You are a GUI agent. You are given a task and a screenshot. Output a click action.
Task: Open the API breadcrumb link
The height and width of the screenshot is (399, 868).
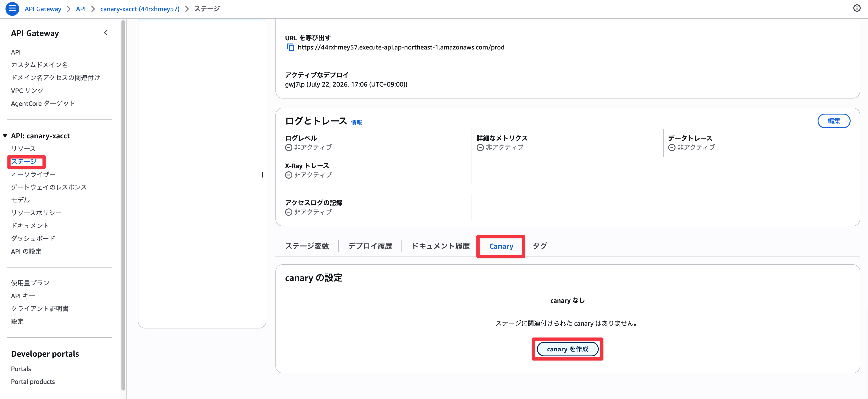pos(81,9)
